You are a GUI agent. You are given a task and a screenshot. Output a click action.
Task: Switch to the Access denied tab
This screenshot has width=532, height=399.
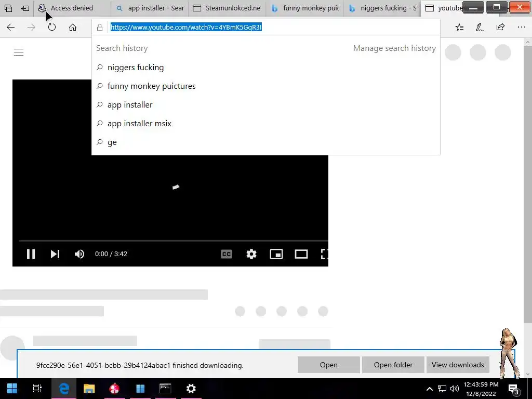pos(72,8)
